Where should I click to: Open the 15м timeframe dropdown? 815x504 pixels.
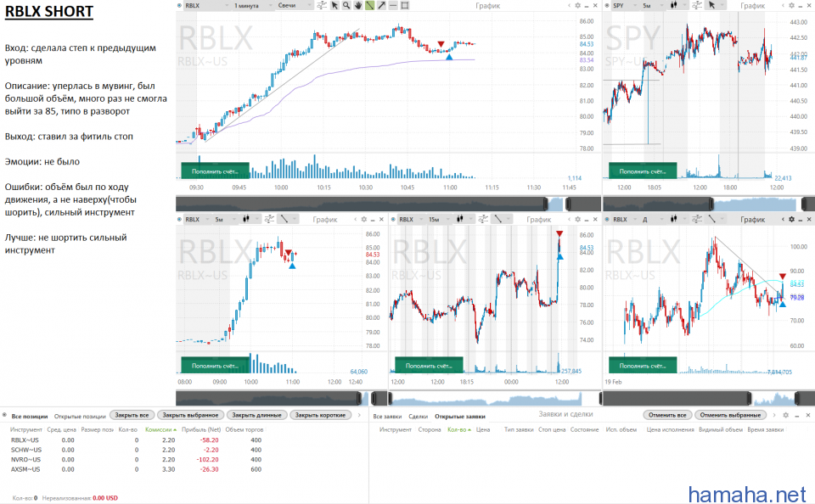[438, 219]
